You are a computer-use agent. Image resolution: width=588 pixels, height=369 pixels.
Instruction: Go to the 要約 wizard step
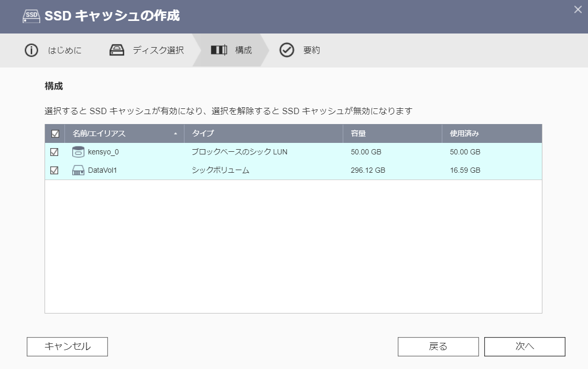(311, 50)
